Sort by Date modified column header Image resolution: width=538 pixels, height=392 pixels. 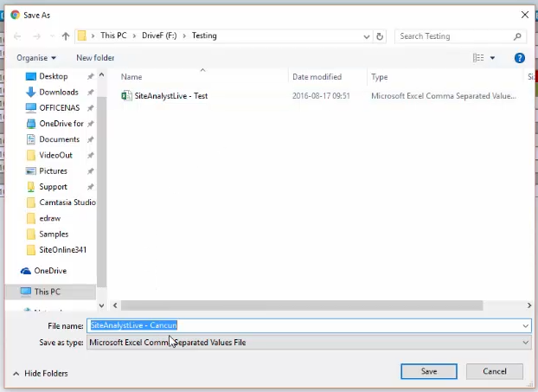pos(317,77)
